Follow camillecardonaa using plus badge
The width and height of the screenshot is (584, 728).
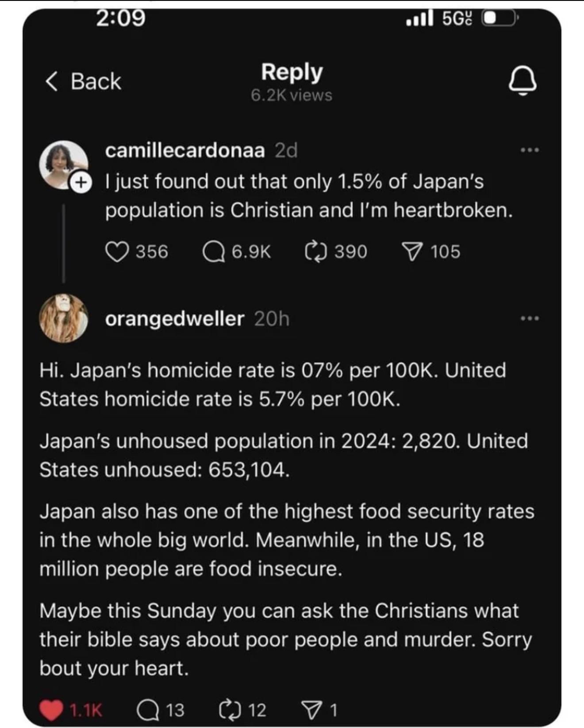(x=81, y=183)
